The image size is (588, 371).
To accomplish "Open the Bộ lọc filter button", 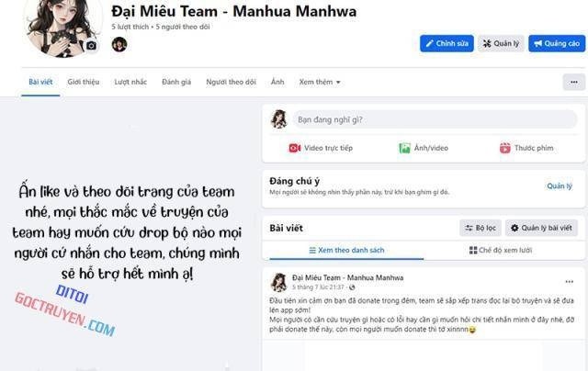I will click(x=480, y=228).
